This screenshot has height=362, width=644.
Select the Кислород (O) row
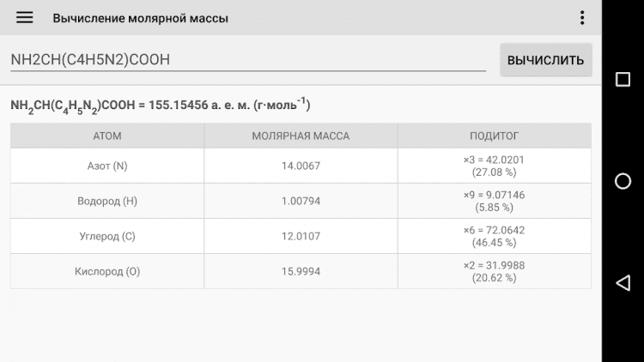click(x=107, y=271)
